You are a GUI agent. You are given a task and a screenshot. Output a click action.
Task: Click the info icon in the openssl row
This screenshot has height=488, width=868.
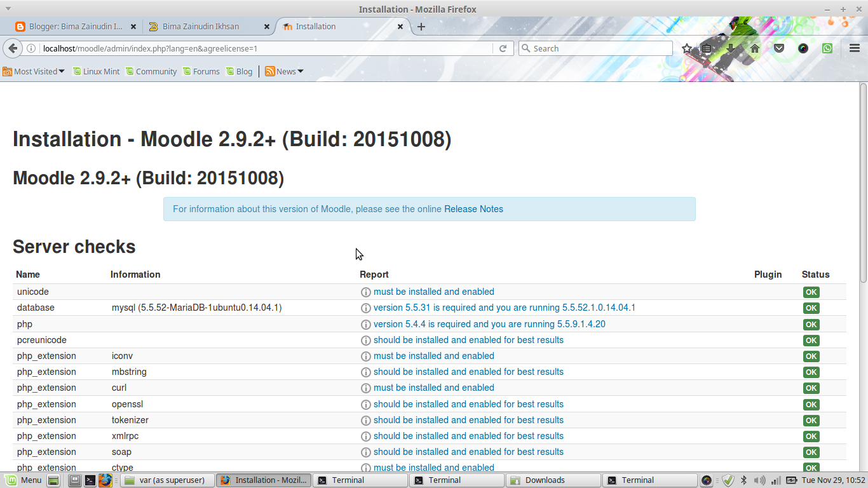pyautogui.click(x=366, y=405)
